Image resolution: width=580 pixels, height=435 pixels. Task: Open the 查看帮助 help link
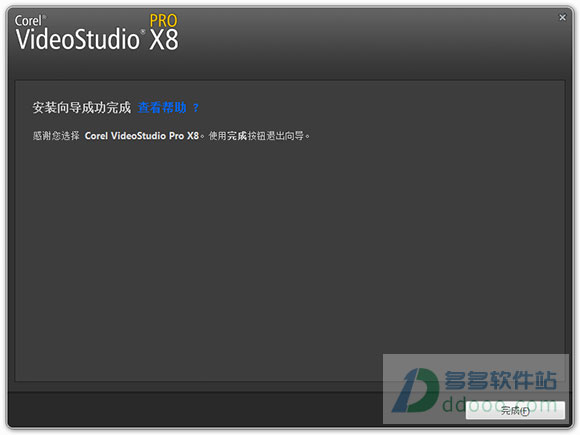[x=162, y=108]
